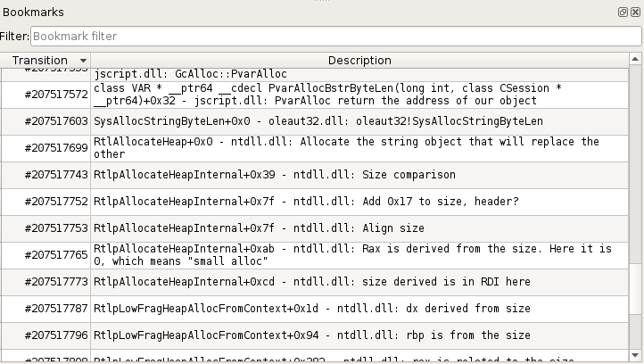The image size is (644, 364).
Task: Select transition #207517699
Action: (x=56, y=148)
